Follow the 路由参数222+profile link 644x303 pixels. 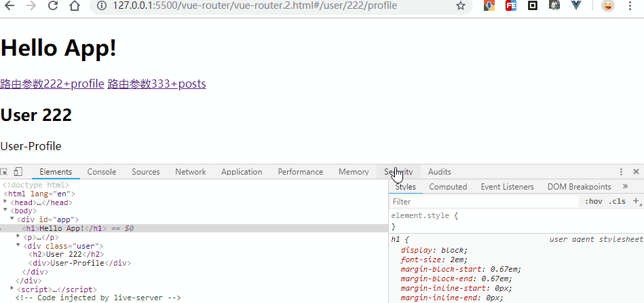coord(52,84)
